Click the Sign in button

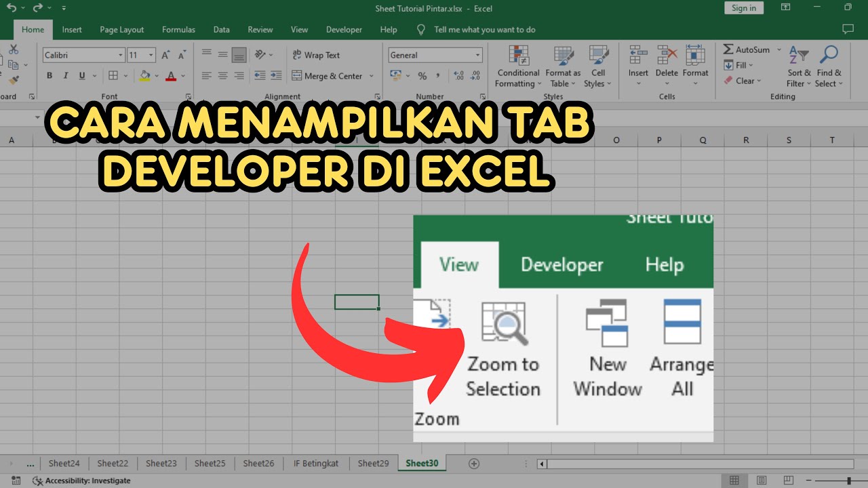click(744, 8)
